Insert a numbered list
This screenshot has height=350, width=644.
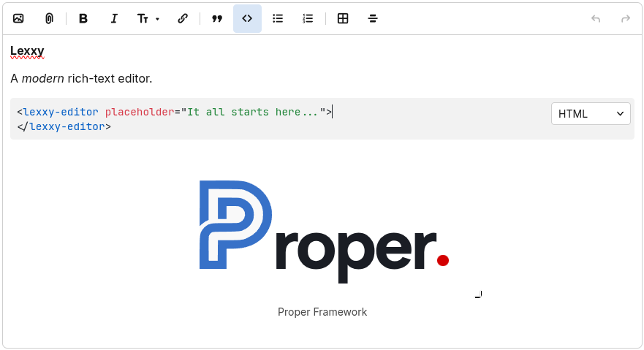pyautogui.click(x=308, y=18)
